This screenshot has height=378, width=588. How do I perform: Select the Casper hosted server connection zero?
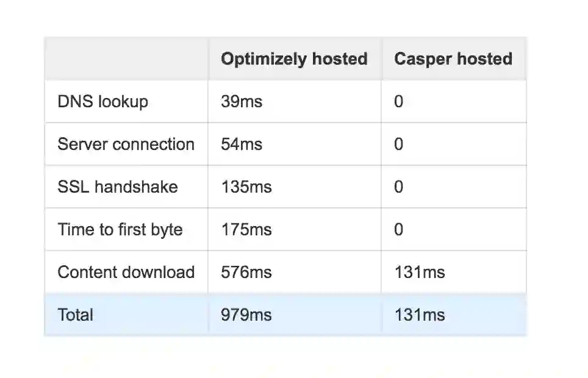coord(398,144)
